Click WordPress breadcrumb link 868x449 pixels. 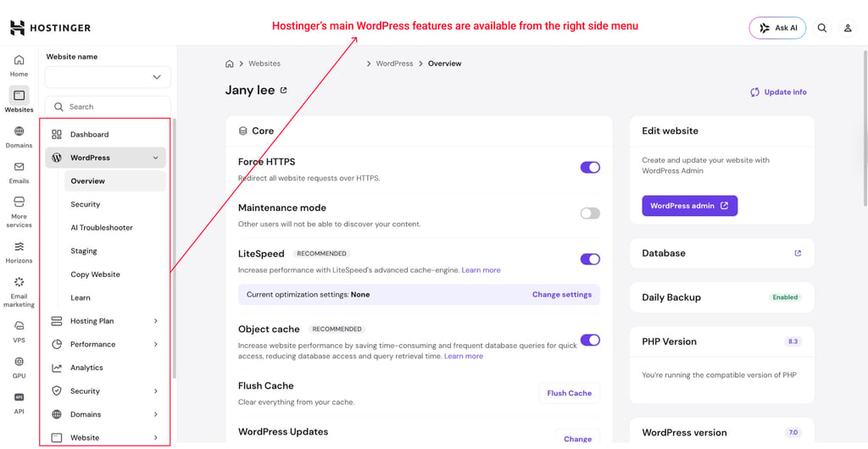(x=395, y=64)
